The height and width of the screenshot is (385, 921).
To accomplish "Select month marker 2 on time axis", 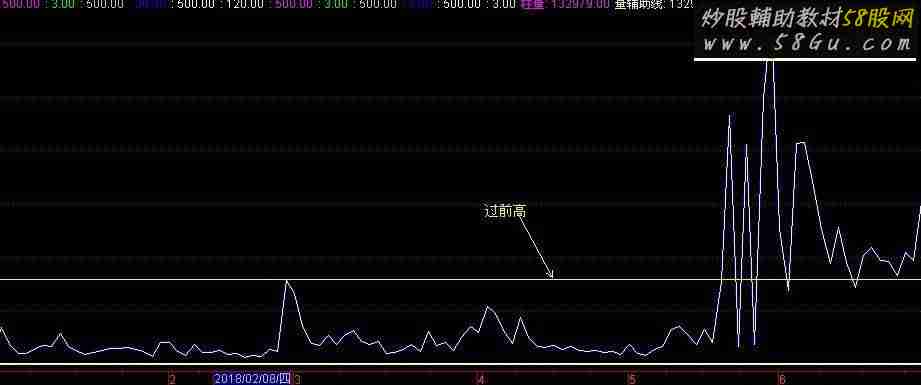I will coord(172,380).
